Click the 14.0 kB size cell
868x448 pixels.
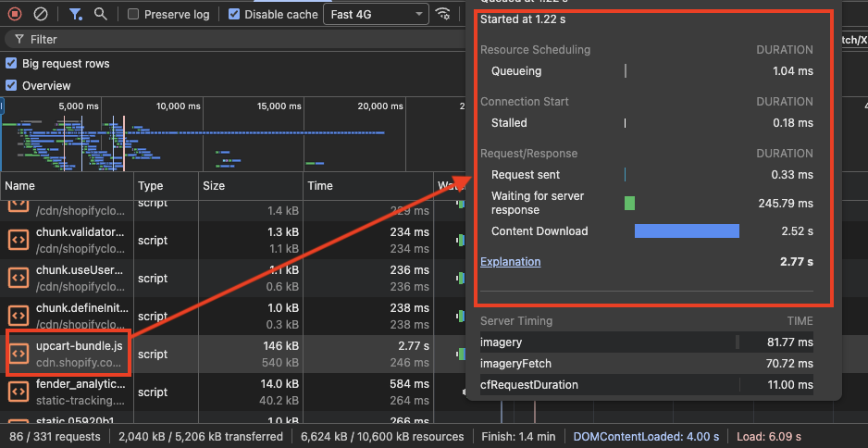click(x=279, y=384)
